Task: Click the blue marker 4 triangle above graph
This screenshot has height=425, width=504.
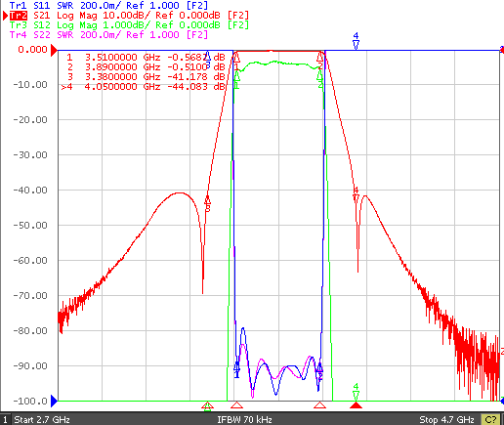Action: [356, 45]
